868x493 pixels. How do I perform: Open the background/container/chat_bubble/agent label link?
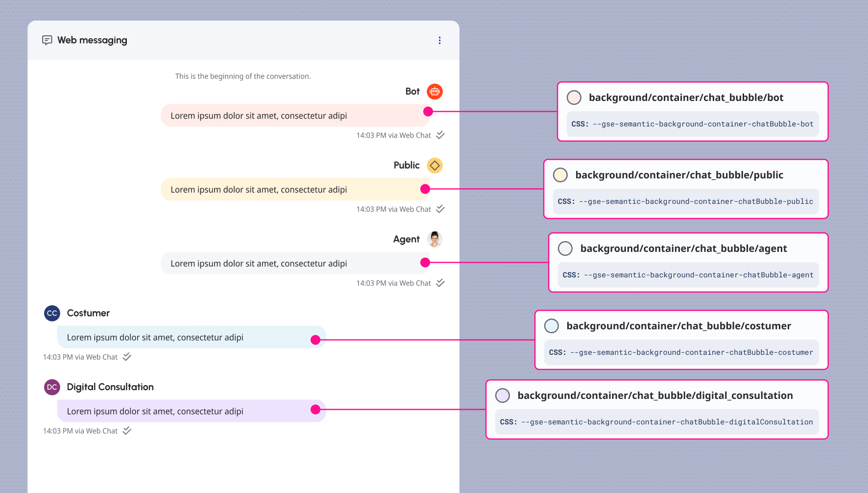683,248
